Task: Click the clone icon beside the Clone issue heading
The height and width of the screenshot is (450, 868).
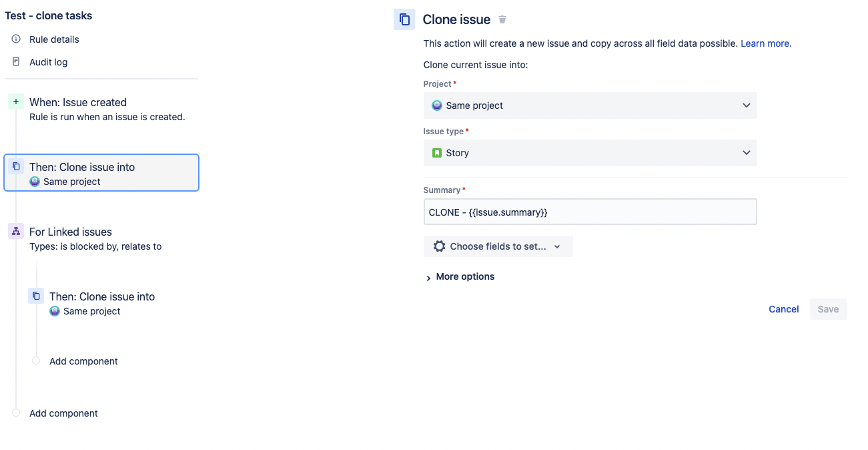Action: point(404,19)
